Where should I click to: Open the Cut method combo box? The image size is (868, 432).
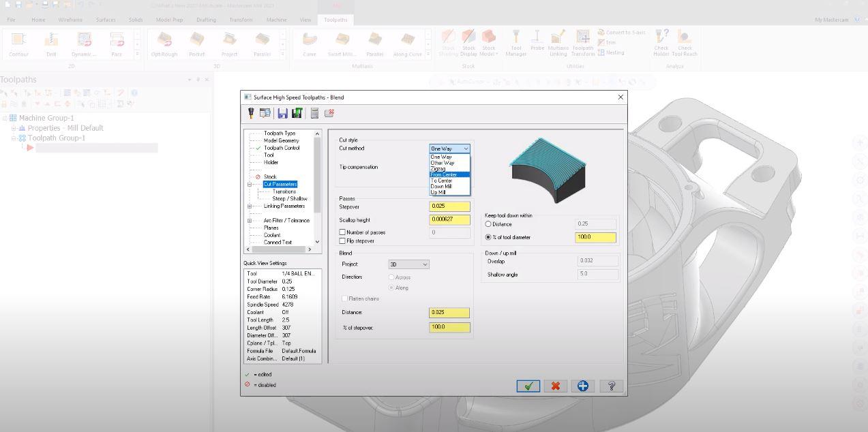[449, 149]
